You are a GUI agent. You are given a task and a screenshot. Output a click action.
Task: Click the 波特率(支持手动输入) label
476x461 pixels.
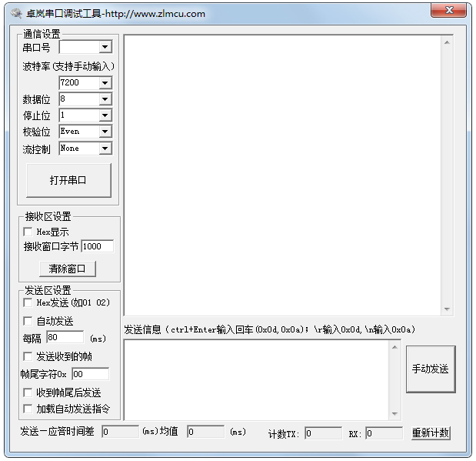[68, 66]
